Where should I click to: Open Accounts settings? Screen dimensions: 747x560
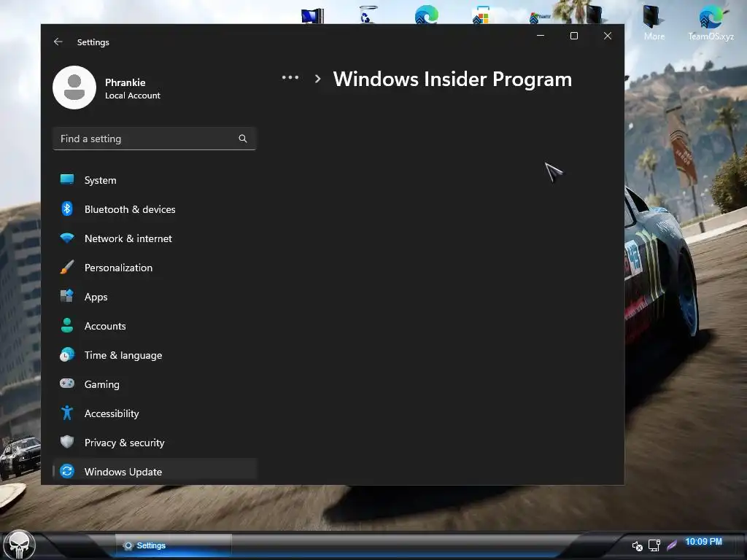155,326
